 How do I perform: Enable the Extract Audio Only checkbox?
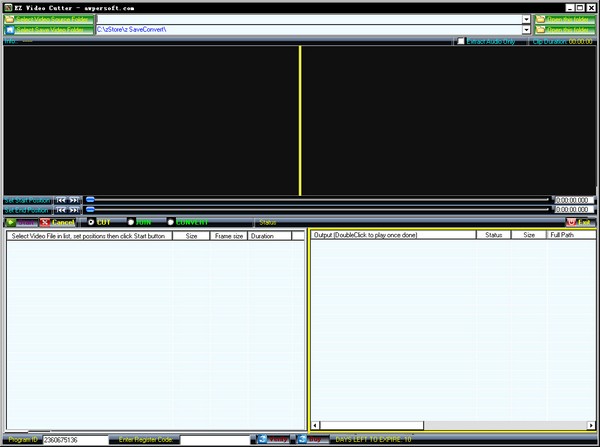(461, 41)
